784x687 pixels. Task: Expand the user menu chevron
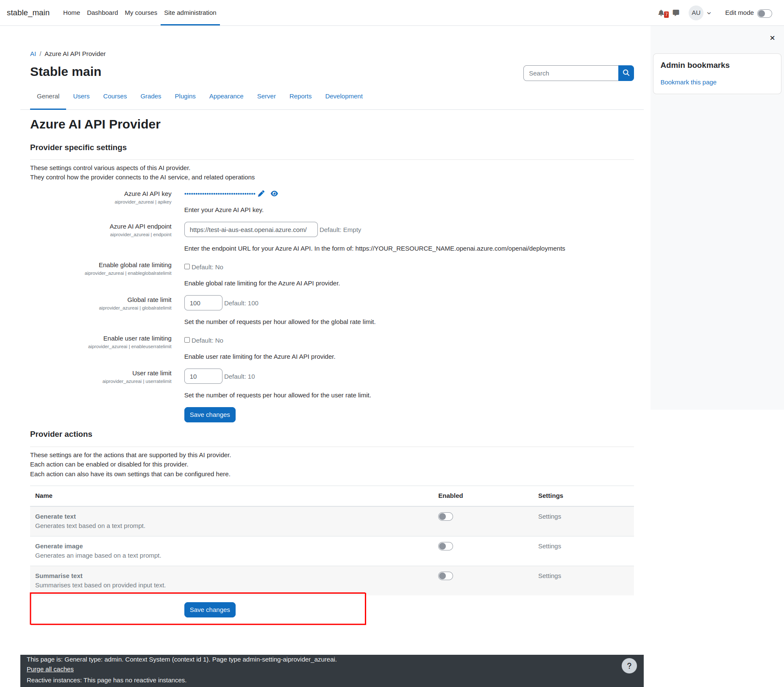[709, 13]
